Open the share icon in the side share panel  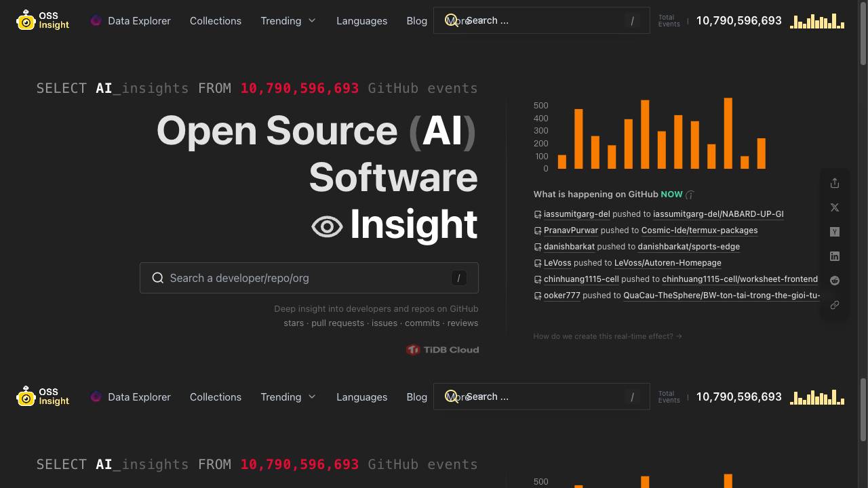tap(835, 183)
